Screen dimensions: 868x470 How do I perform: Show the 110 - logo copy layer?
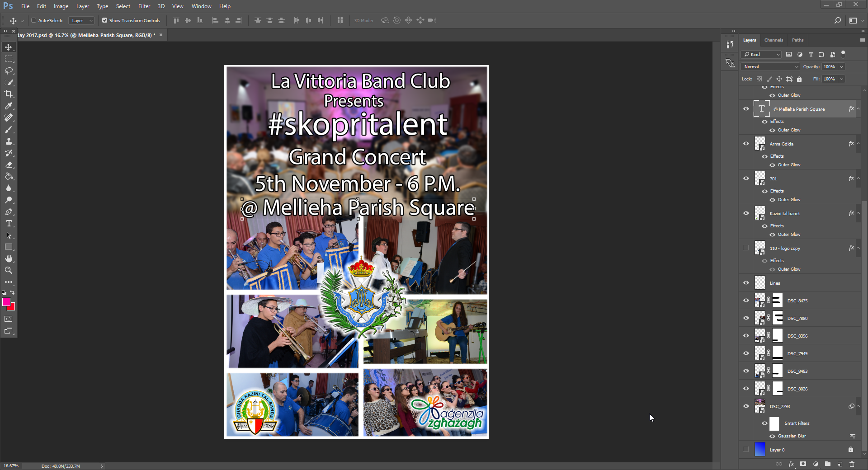tap(746, 248)
